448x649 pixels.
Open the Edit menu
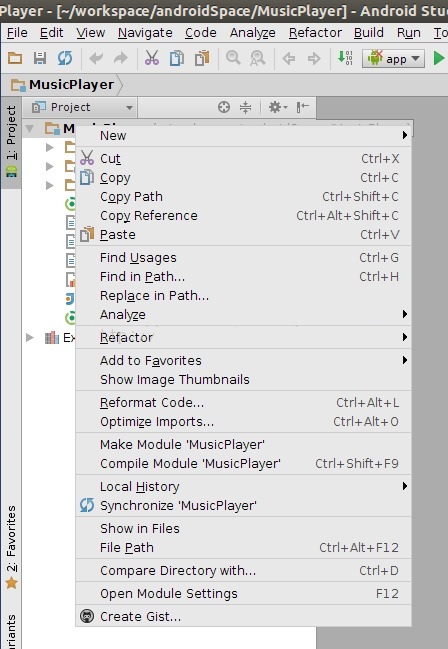point(51,33)
